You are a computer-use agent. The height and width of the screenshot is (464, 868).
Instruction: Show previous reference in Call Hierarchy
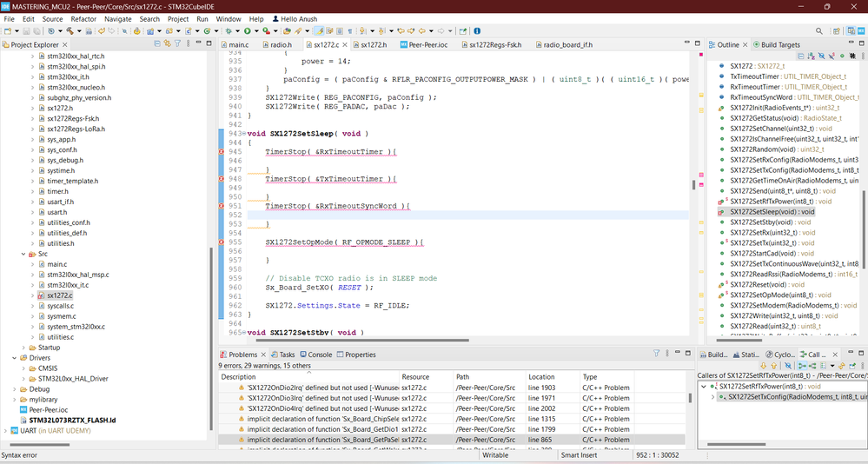[773, 366]
